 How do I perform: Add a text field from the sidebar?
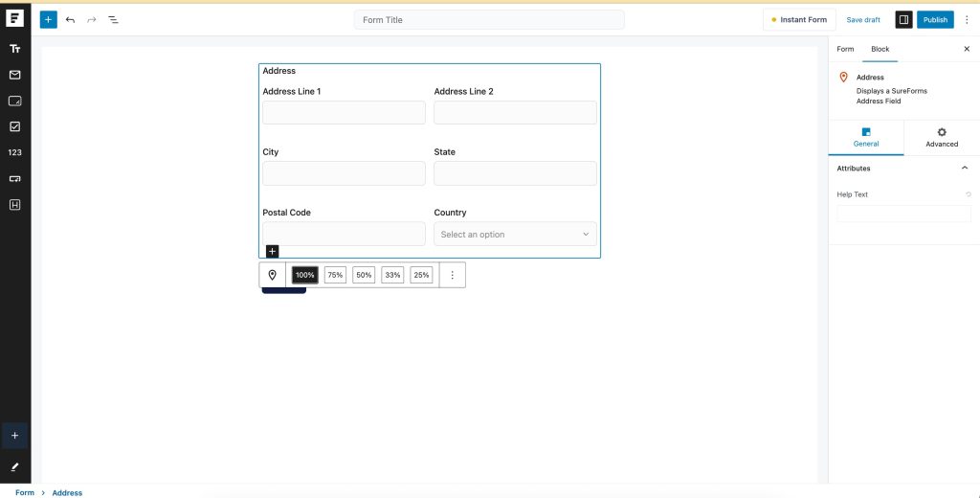coord(14,49)
